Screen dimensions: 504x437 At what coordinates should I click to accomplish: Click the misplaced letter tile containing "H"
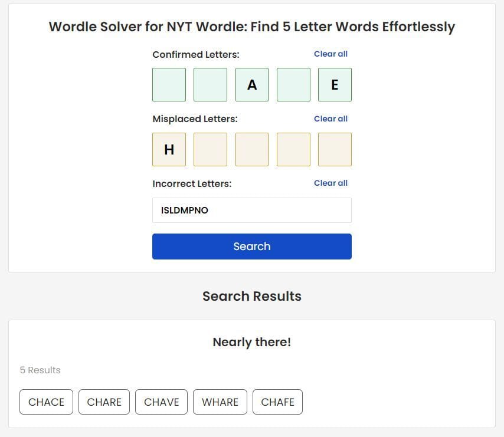click(169, 149)
